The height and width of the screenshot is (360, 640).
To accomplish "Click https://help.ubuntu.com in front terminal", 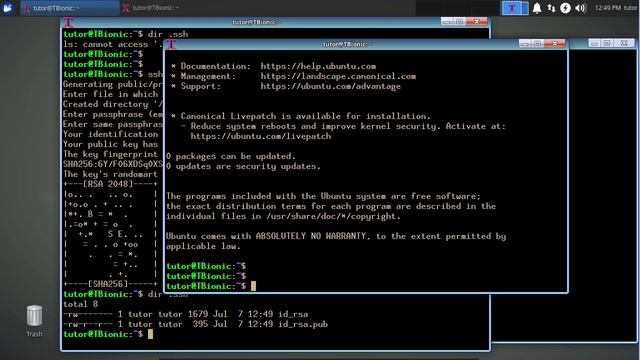I will pos(318,66).
